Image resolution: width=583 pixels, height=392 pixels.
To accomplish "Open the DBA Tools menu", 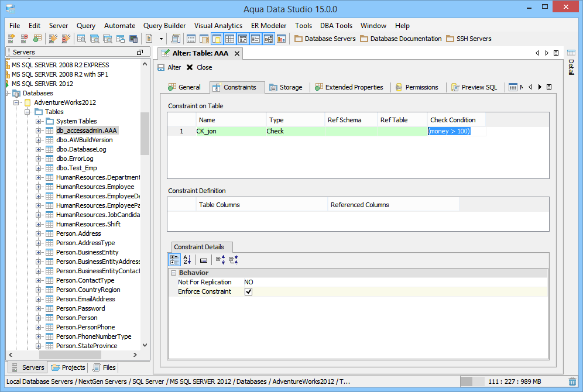I will coord(336,26).
